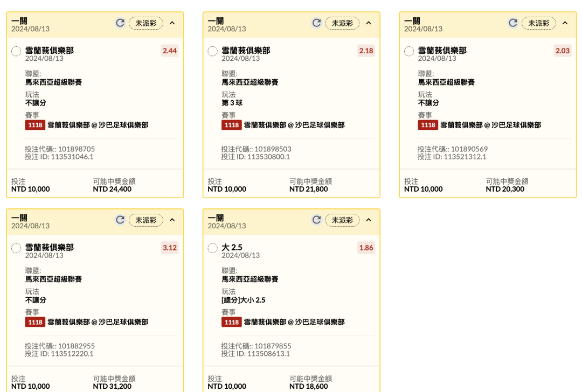Click the 1118 badge in the 大小 2.5 card
582x392 pixels.
(x=231, y=322)
